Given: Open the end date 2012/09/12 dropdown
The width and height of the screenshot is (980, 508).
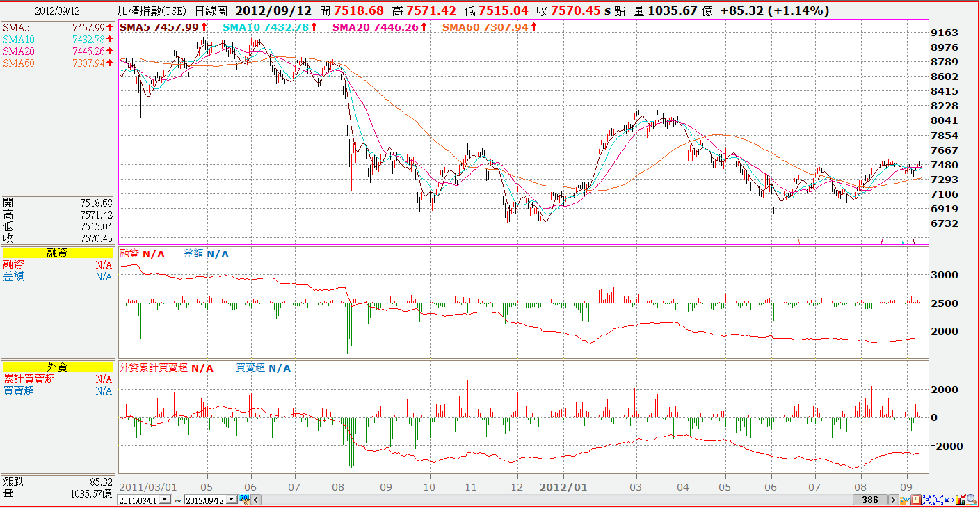Looking at the screenshot, I should tap(232, 500).
